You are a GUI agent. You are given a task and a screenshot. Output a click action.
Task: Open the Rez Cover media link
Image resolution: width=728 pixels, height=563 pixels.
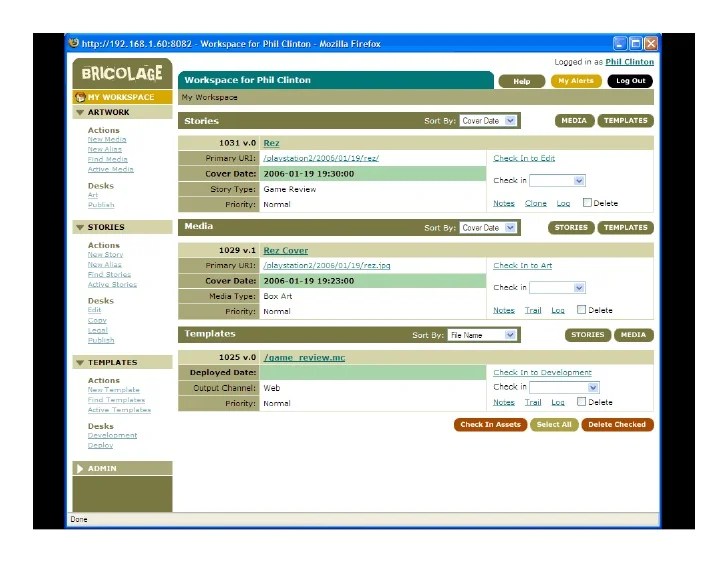pos(286,251)
